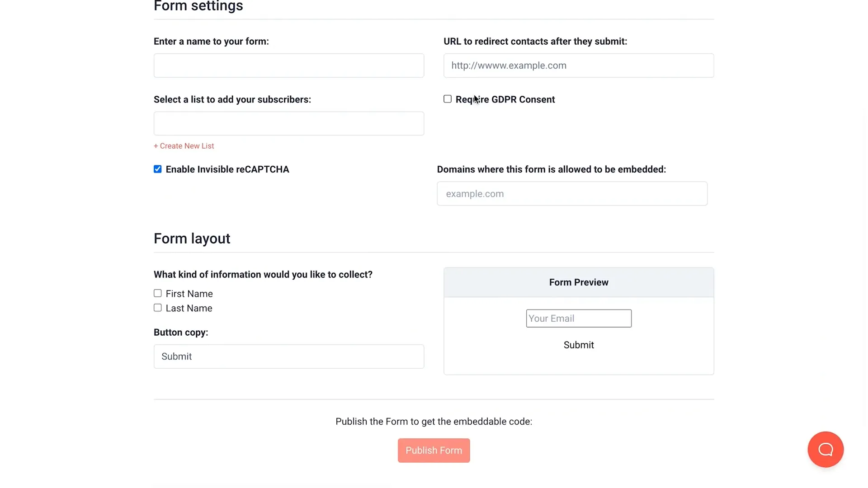Select 'Domains where this form is allowed' label
This screenshot has height=488, width=868.
[x=552, y=169]
